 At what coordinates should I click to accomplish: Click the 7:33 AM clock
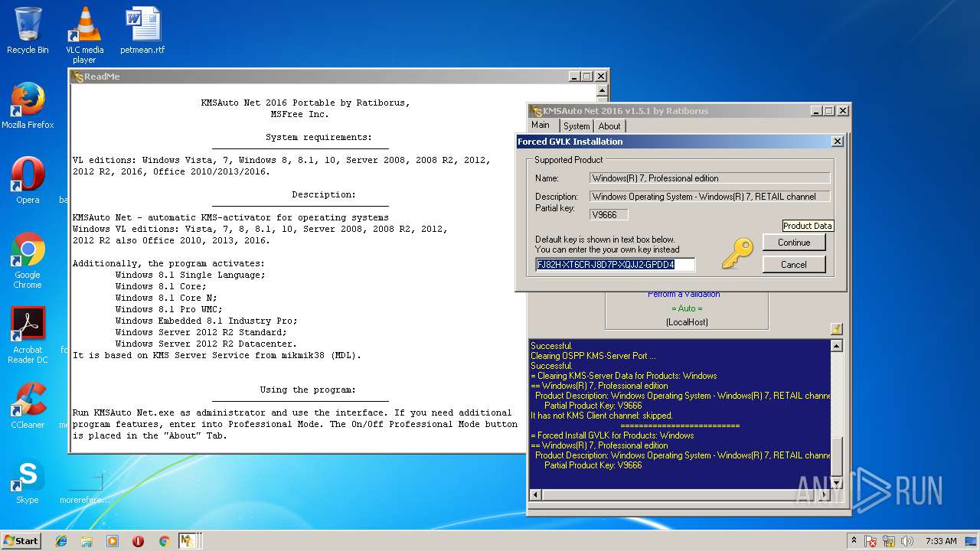coord(941,541)
